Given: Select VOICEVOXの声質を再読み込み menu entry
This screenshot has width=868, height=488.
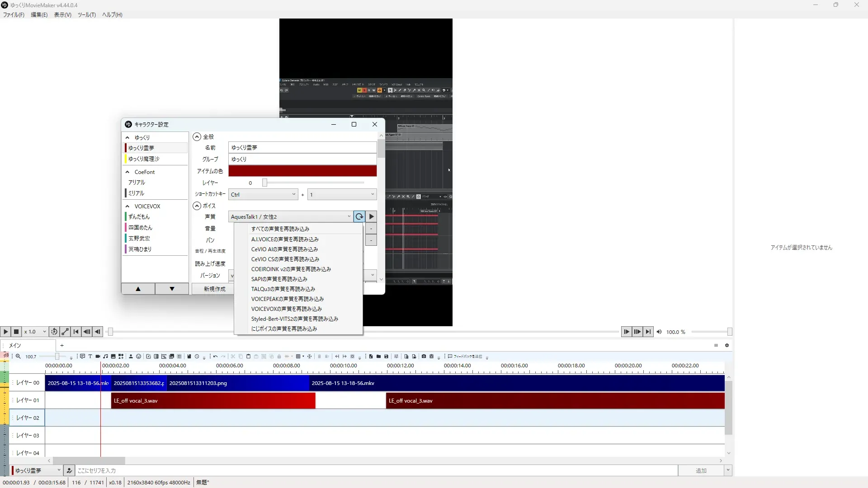Looking at the screenshot, I should (287, 309).
